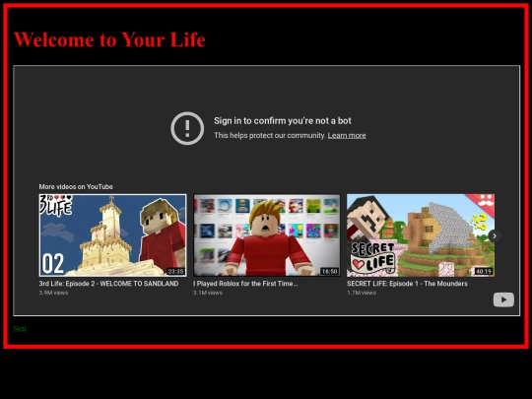This screenshot has height=399, width=532.
Task: Click the '1.7M views' text
Action: coord(362,293)
